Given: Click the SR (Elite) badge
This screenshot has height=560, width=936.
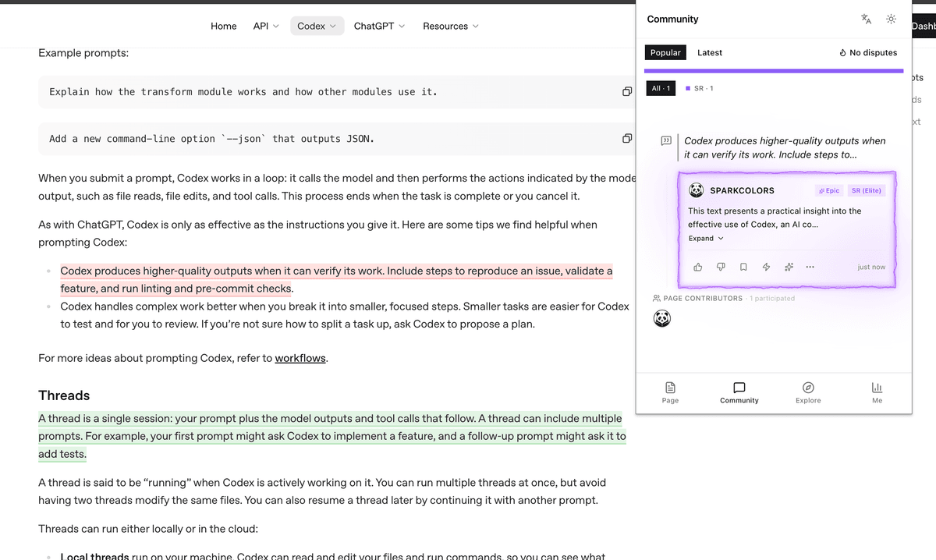Looking at the screenshot, I should [867, 190].
